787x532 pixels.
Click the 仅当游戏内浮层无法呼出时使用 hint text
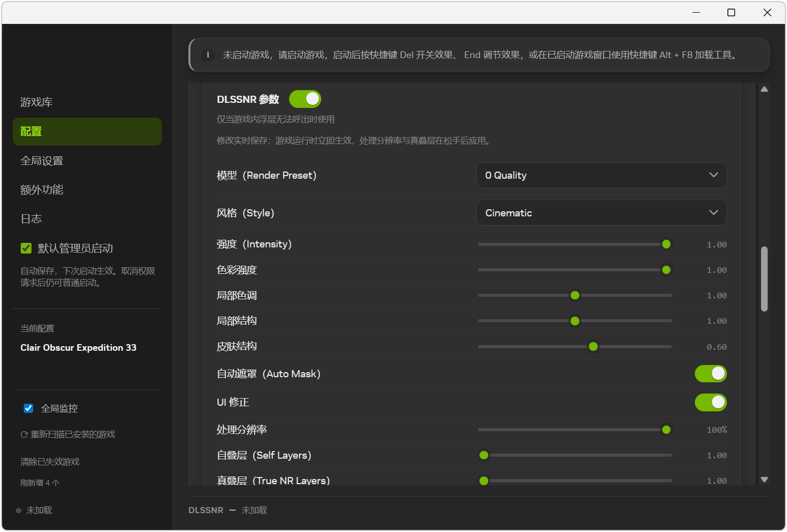[275, 120]
